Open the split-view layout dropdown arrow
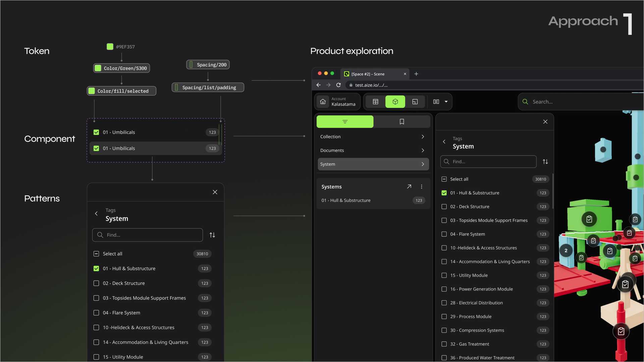Viewport: 644px width, 362px height. tap(446, 102)
